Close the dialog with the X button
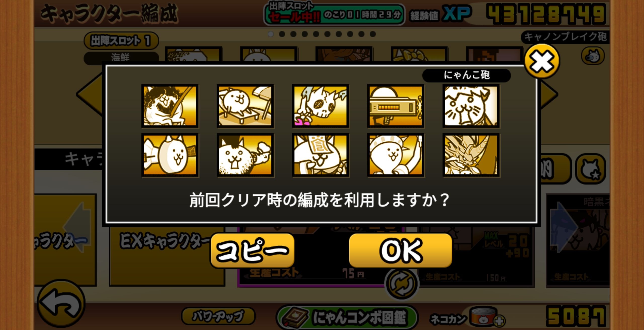This screenshot has height=330, width=644. pyautogui.click(x=542, y=61)
